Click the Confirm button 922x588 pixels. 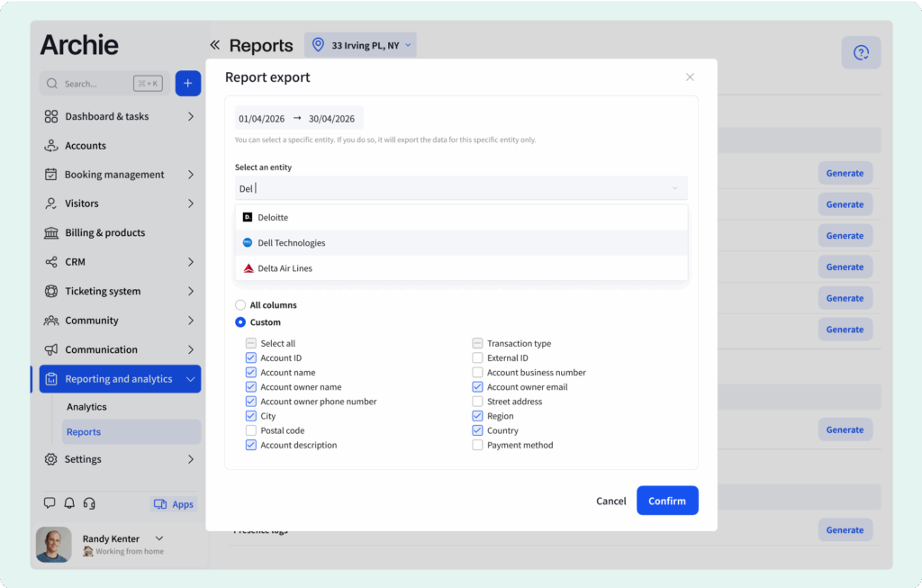(x=666, y=501)
